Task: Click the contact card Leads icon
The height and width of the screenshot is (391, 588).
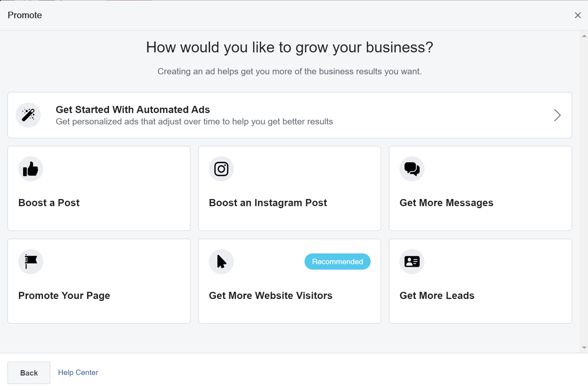Action: 412,261
